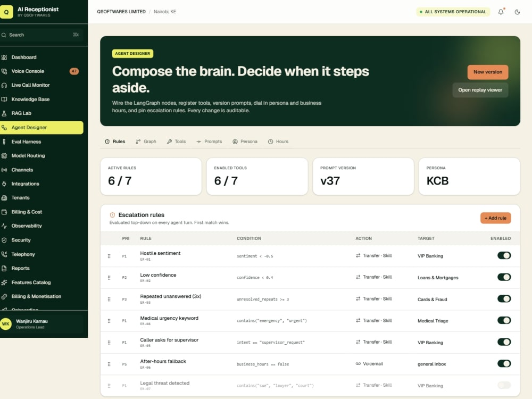Click the Voicemail action cell

[x=369, y=364]
